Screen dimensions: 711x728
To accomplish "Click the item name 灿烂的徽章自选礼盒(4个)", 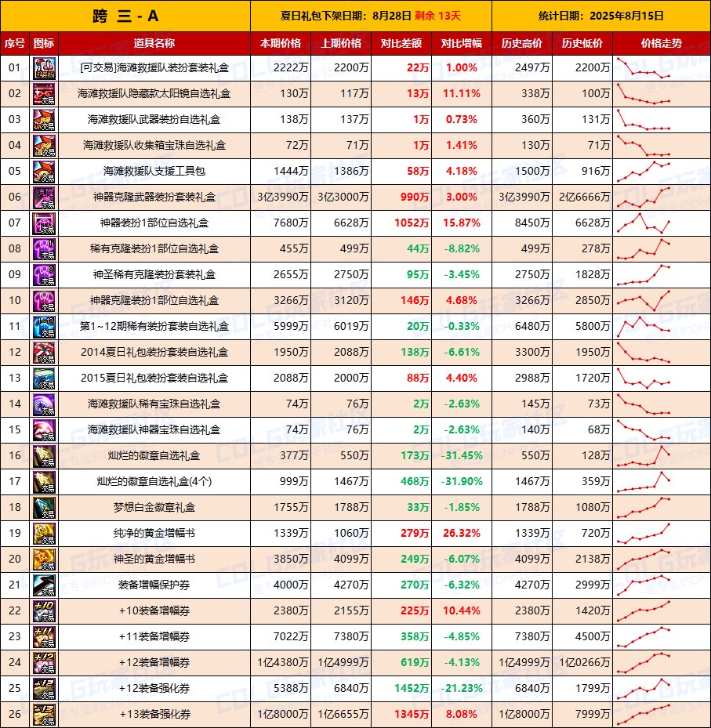I will pyautogui.click(x=154, y=481).
